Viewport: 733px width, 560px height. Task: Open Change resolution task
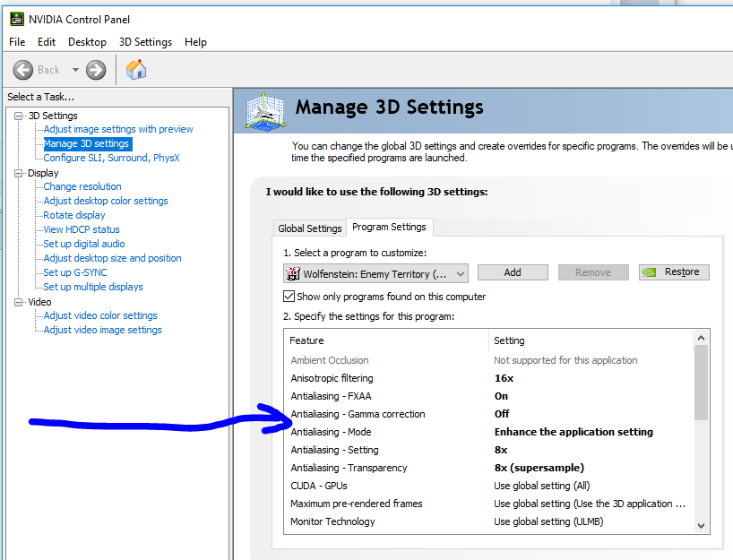(82, 186)
